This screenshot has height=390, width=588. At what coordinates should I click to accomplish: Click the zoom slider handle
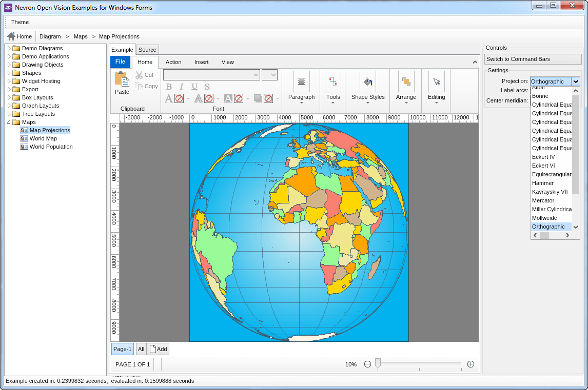tap(378, 364)
